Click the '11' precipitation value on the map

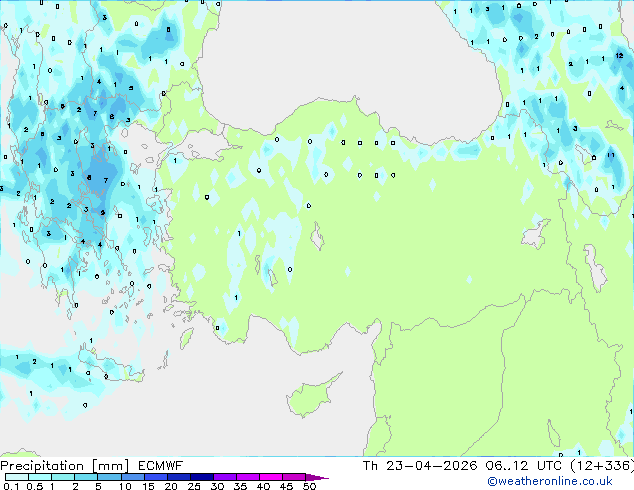click(x=611, y=155)
